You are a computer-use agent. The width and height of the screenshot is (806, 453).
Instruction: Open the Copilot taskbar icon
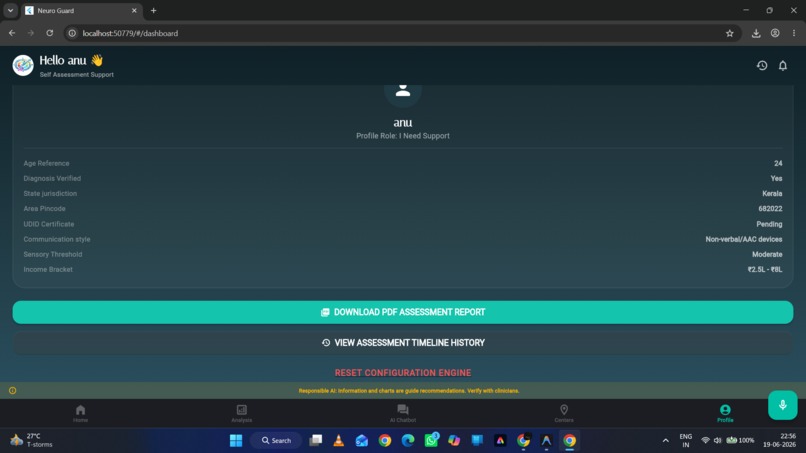454,440
